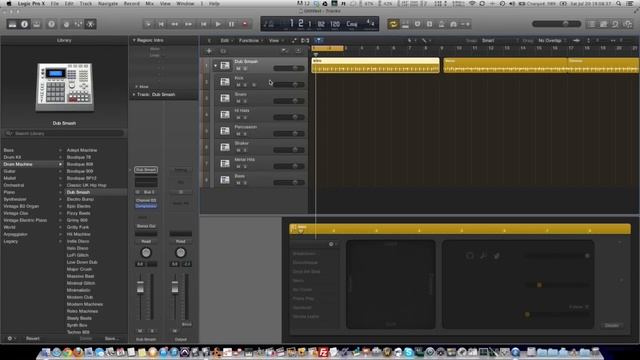The image size is (640, 360).
Task: Click the red Record button
Action: point(245,24)
